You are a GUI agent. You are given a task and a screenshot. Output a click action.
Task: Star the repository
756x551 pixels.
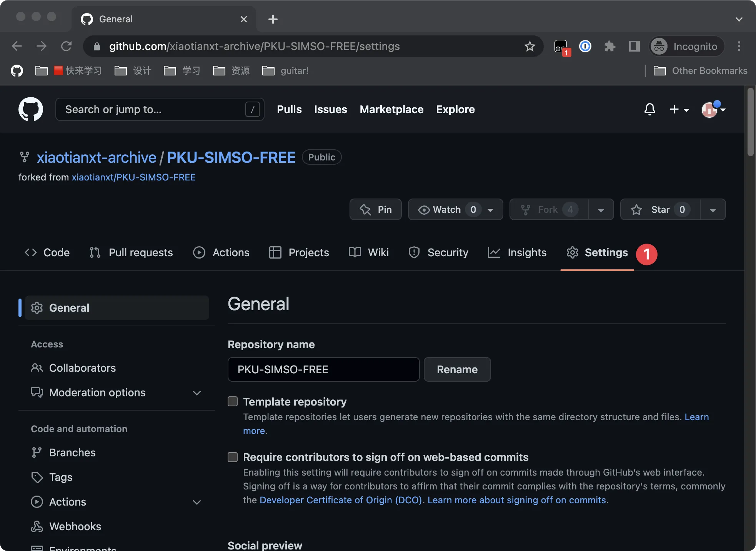click(x=660, y=209)
